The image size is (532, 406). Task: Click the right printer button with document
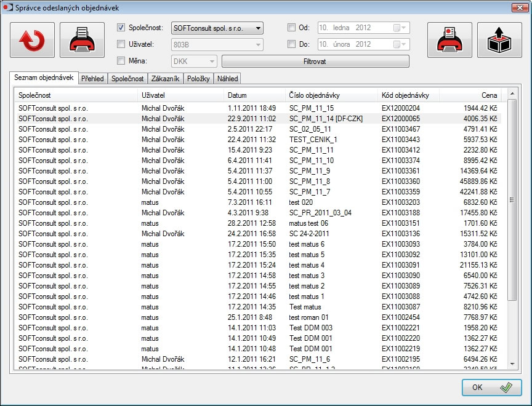click(x=449, y=40)
